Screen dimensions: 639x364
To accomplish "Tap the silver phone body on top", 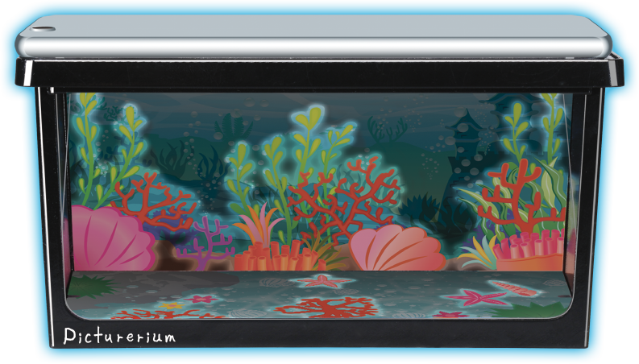I will point(322,36).
